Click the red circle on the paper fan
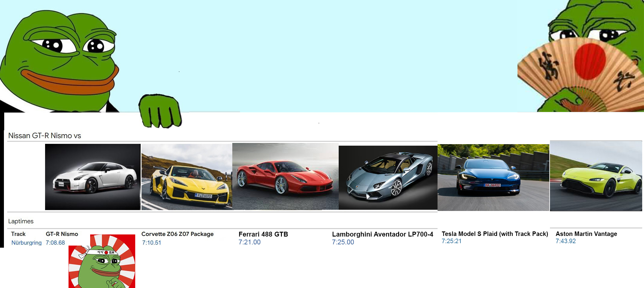This screenshot has width=644, height=288. tap(590, 61)
